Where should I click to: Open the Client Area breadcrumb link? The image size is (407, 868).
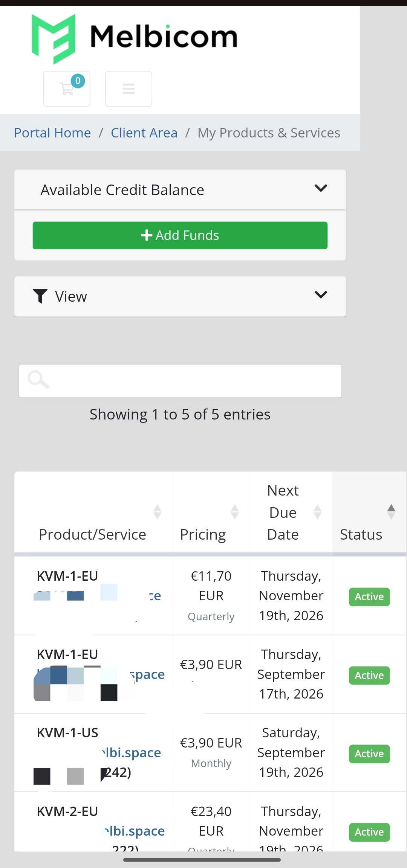coord(144,133)
